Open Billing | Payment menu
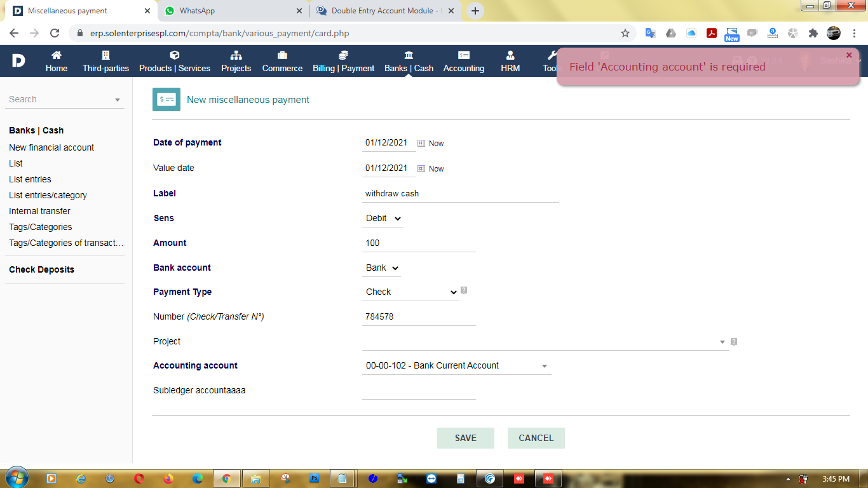Viewport: 868px width, 488px height. point(343,62)
